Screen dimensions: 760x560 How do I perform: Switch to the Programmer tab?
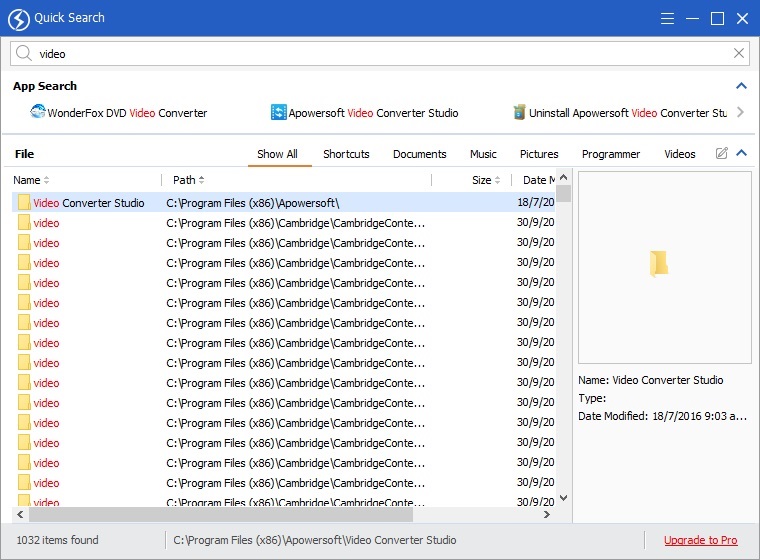611,154
